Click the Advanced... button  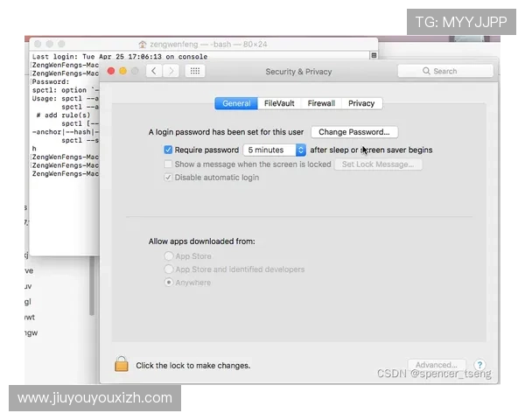tap(437, 365)
